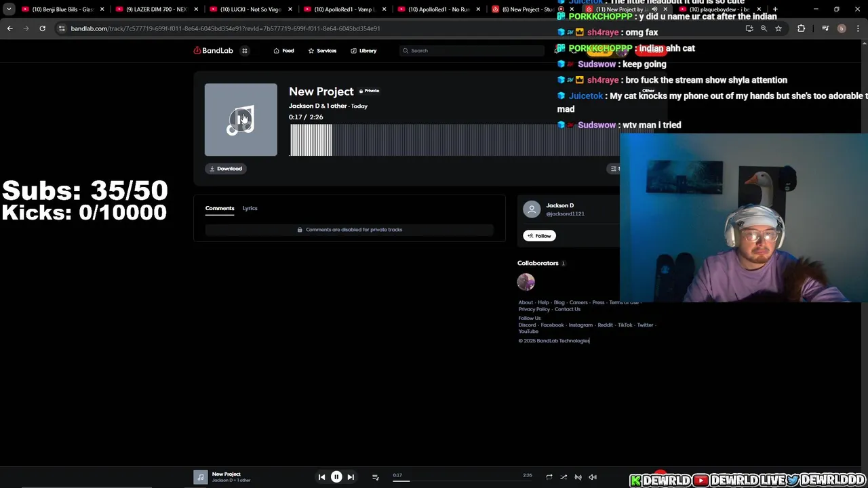Go to the Feed page
This screenshot has width=868, height=488.
[283, 51]
